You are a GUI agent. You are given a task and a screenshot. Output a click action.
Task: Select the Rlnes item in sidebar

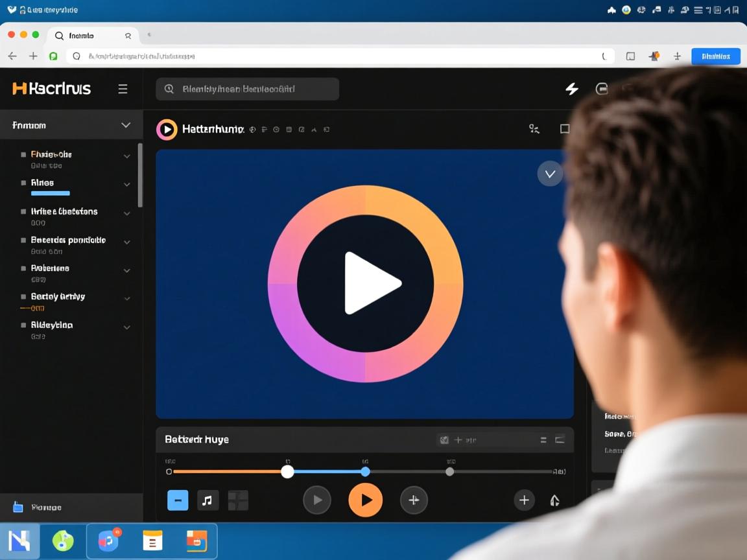point(43,183)
